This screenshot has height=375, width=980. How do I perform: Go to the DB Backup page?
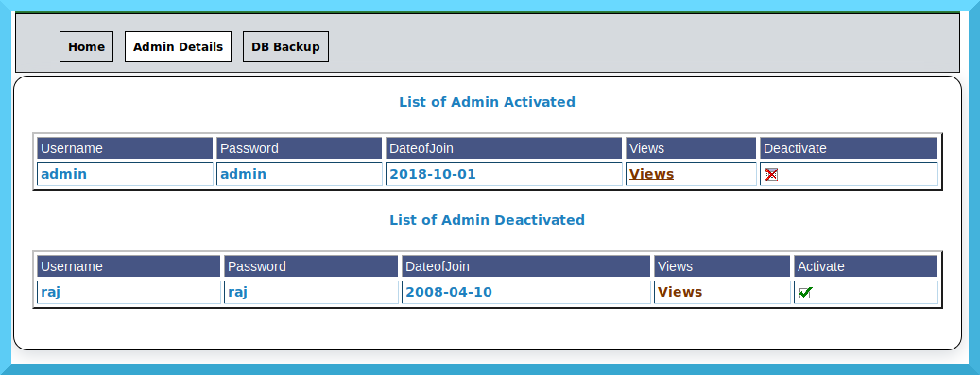[285, 47]
